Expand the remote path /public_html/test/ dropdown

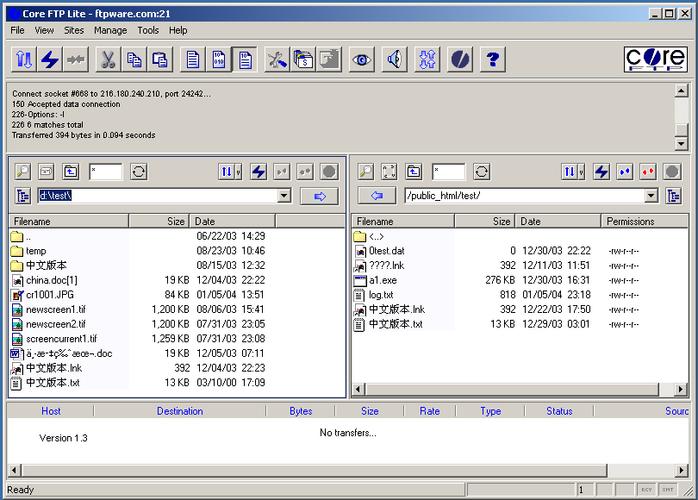651,196
